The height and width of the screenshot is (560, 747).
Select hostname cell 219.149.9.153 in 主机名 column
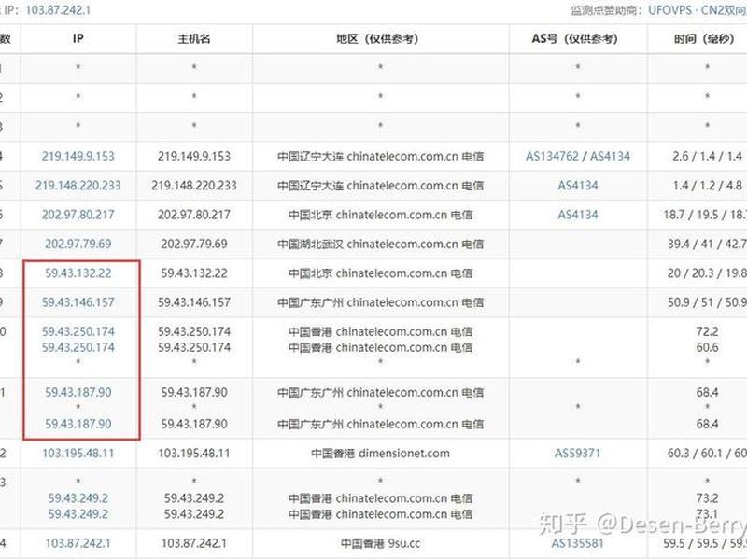pos(194,156)
